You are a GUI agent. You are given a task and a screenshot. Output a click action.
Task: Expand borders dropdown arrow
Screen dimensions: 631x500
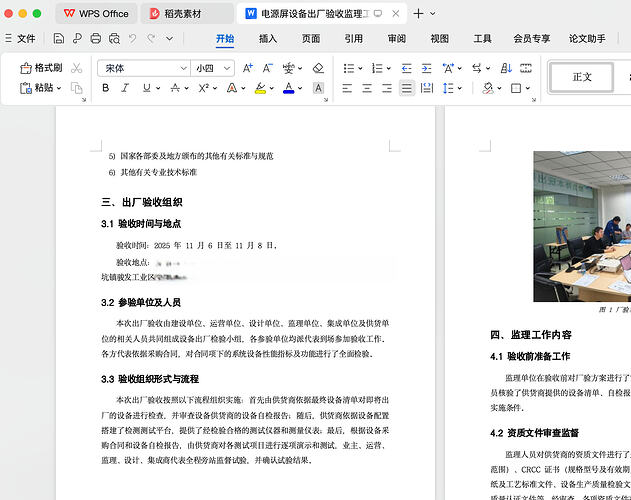528,88
